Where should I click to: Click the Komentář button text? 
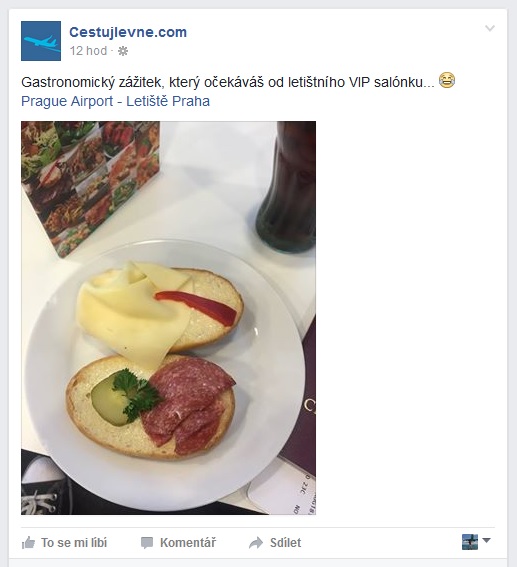point(188,543)
